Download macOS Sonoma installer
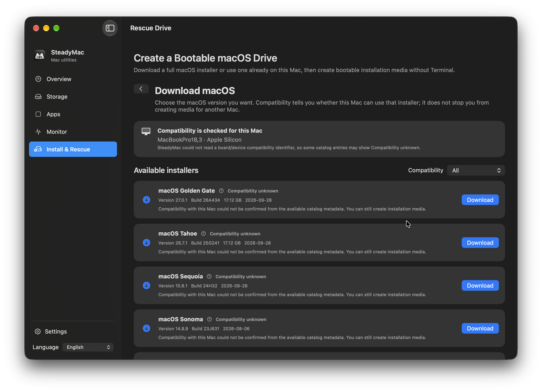 (x=480, y=328)
